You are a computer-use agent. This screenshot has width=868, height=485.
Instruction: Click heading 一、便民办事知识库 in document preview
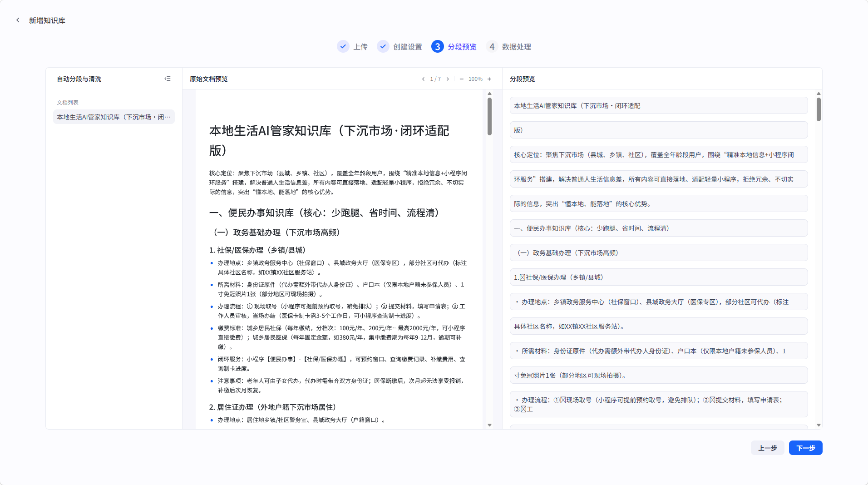(x=326, y=213)
